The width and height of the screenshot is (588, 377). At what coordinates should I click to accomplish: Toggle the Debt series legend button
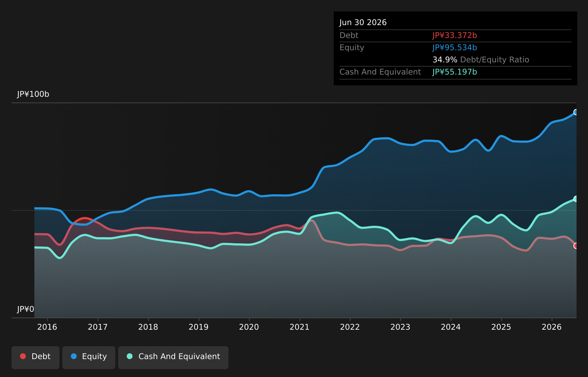tap(35, 357)
